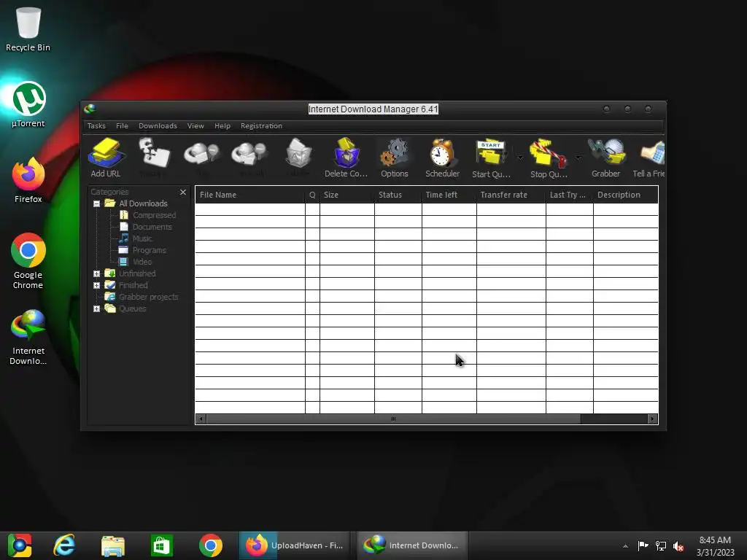The image size is (747, 560).
Task: Open the Grabber toolbar icon
Action: coord(606,158)
